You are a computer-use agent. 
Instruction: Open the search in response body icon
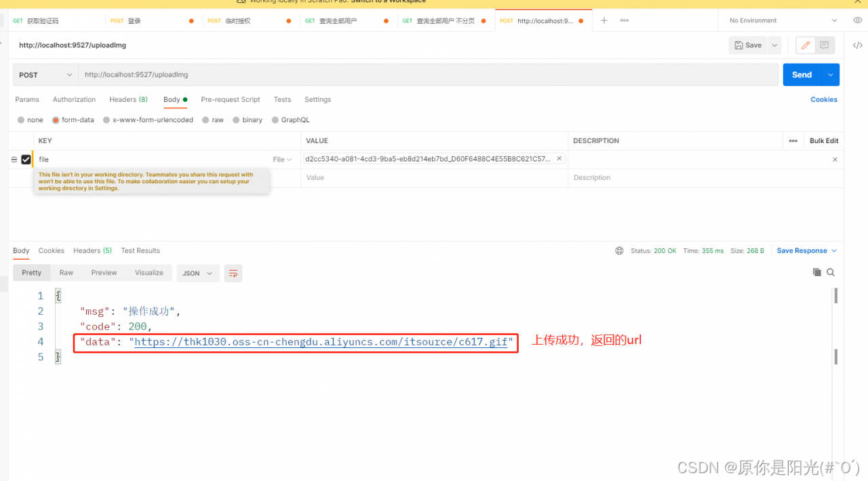point(831,272)
